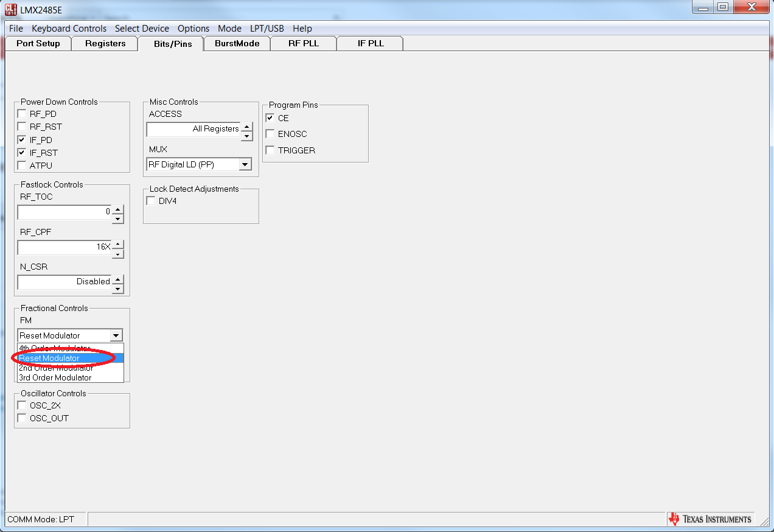
Task: Step RF_CPF down with spinner arrow
Action: 118,254
